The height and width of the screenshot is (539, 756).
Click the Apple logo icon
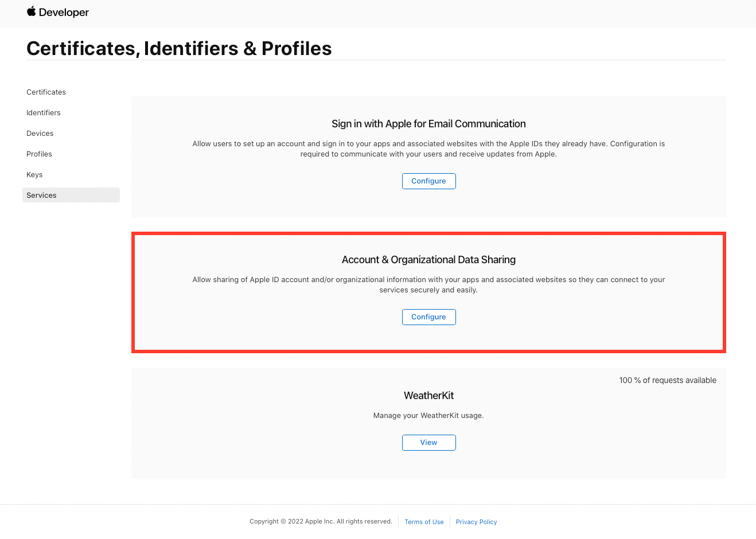click(x=31, y=11)
